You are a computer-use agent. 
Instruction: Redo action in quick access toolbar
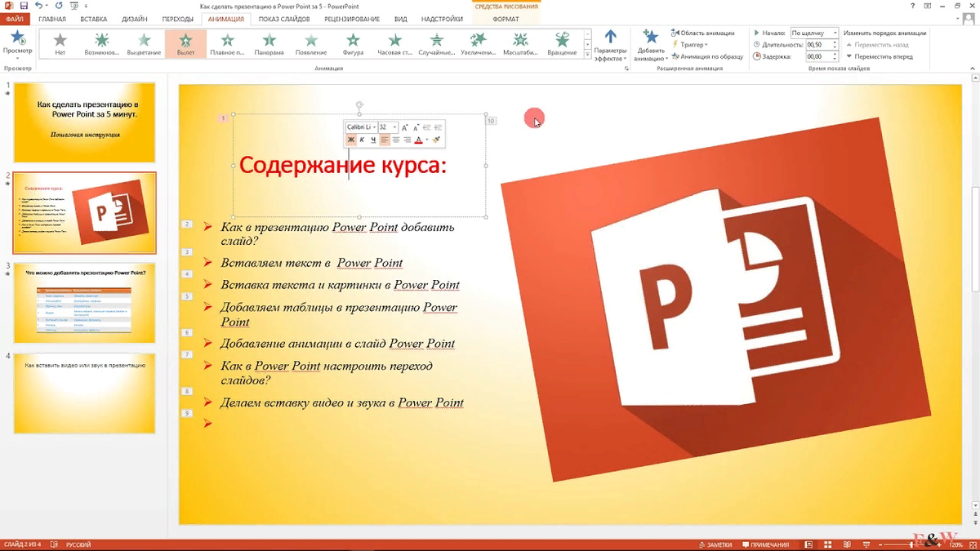[x=59, y=6]
